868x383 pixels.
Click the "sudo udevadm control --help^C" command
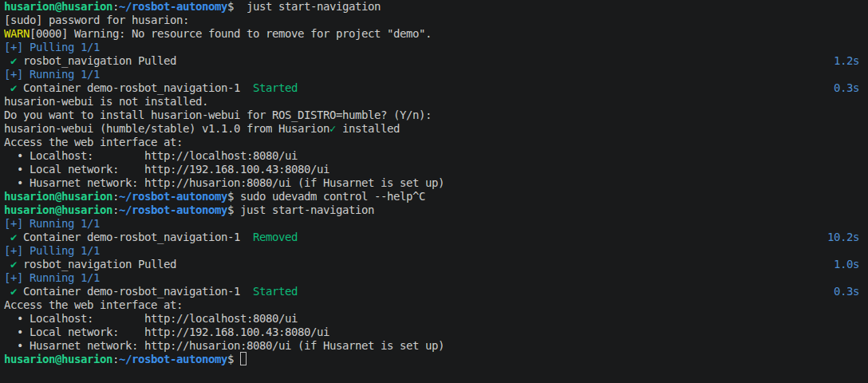(331, 196)
